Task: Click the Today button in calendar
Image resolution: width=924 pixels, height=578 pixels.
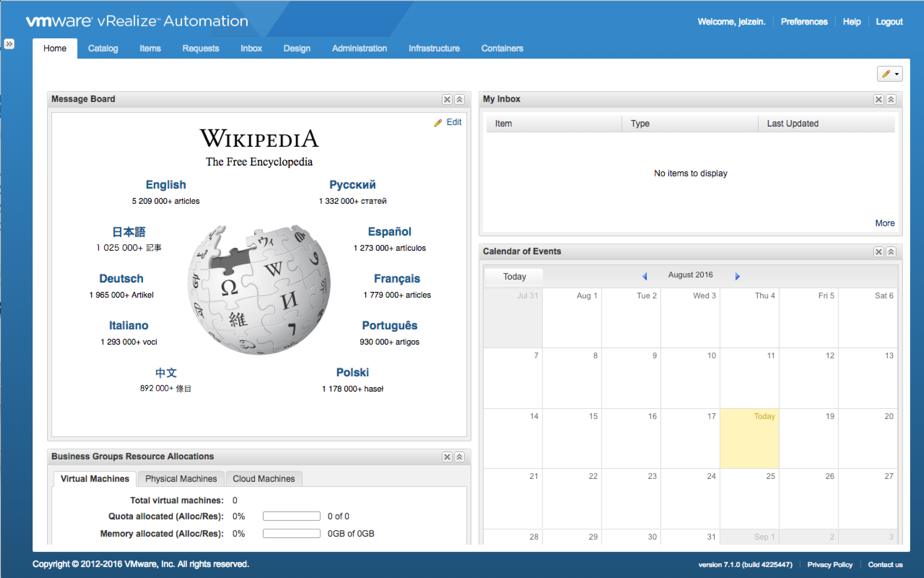Action: (514, 277)
